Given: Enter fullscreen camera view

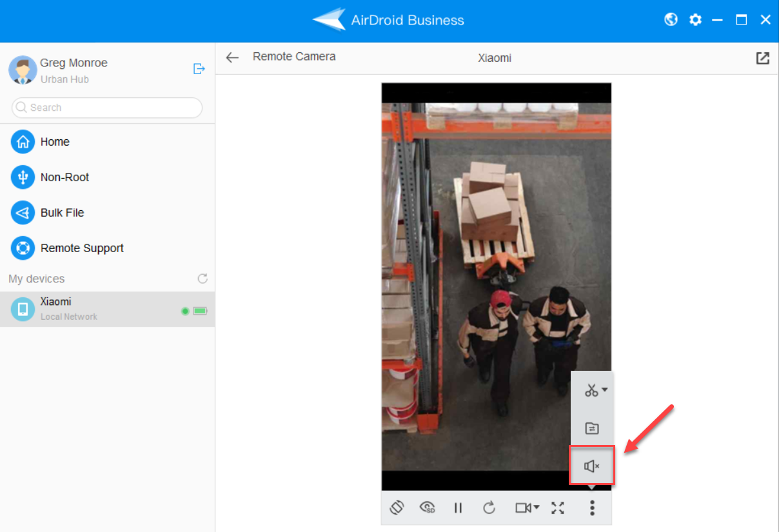Looking at the screenshot, I should pos(558,507).
